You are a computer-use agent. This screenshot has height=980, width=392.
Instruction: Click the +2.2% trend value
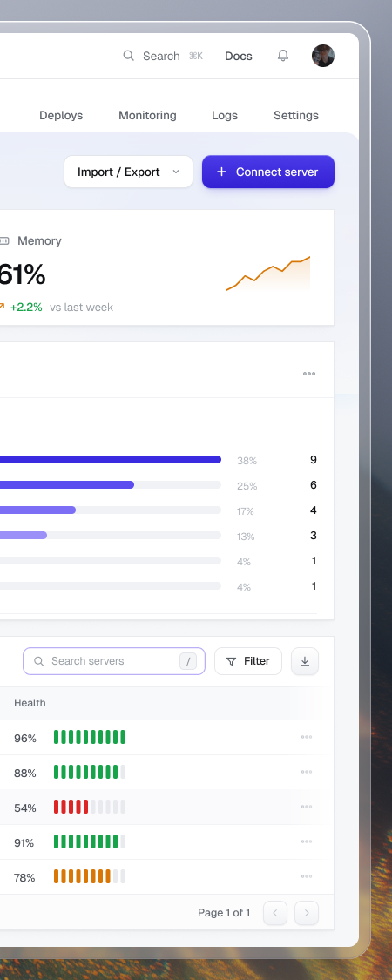pos(26,307)
